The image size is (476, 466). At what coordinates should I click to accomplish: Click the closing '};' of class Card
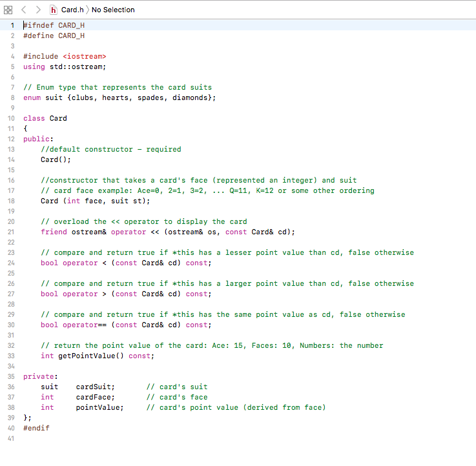(x=27, y=418)
